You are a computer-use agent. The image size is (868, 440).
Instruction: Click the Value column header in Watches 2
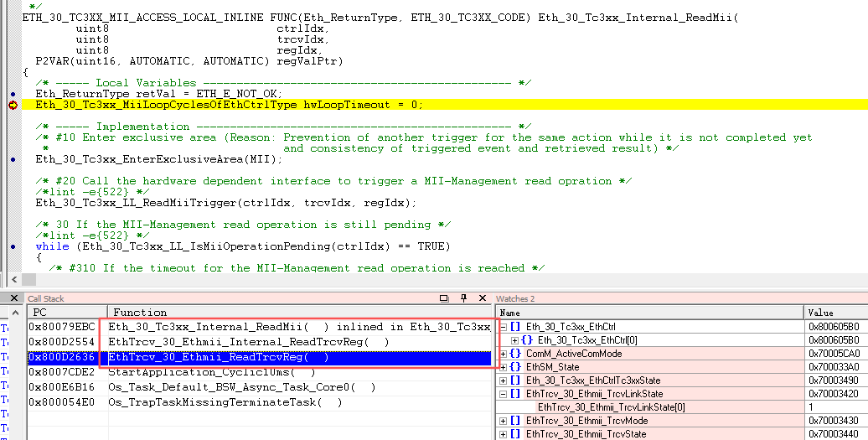[835, 312]
